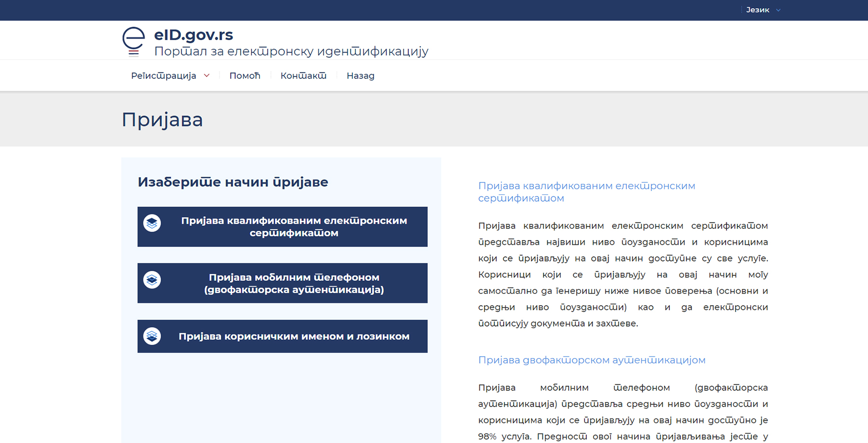The image size is (868, 443).
Task: Click the red chevron next to Регистрација
Action: (x=207, y=75)
